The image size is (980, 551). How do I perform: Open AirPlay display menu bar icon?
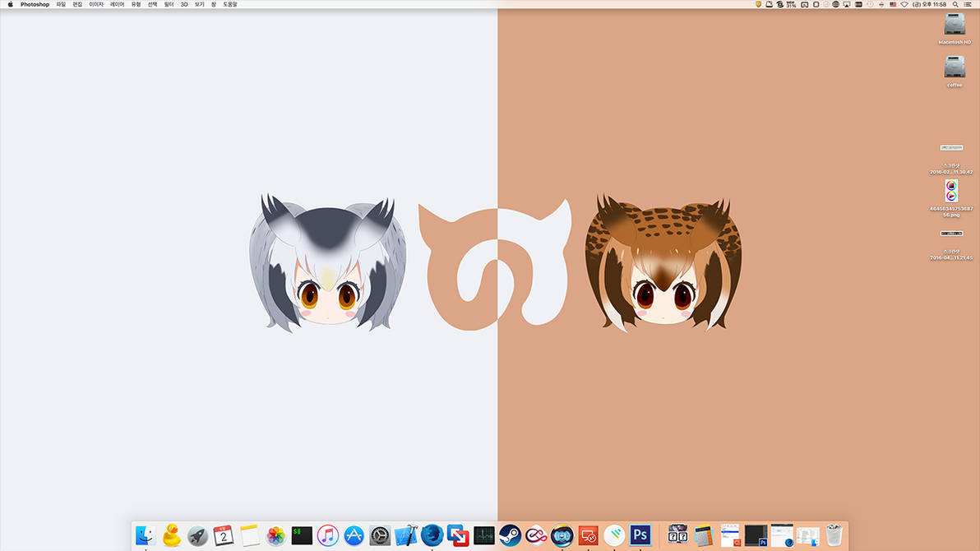847,4
